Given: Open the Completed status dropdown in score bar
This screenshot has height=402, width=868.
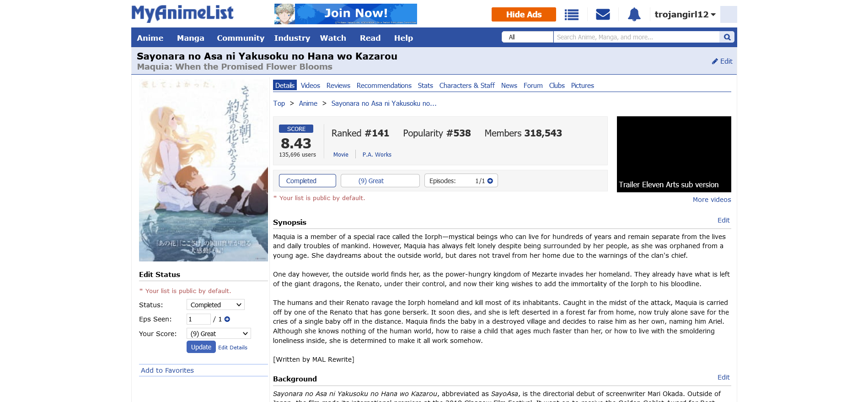Looking at the screenshot, I should [x=307, y=181].
